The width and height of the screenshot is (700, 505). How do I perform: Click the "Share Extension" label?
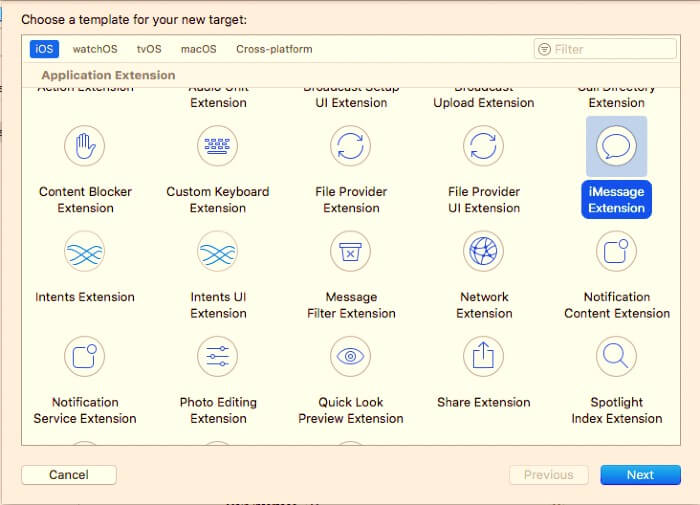click(484, 402)
